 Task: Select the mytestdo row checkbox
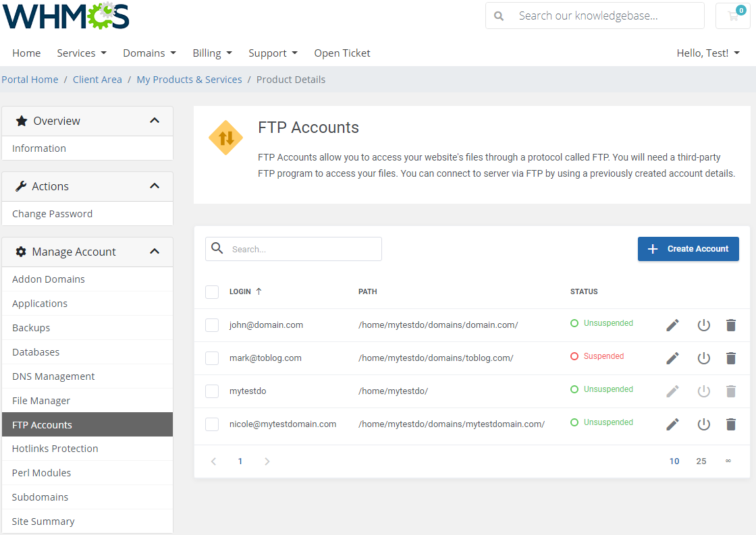(x=212, y=391)
